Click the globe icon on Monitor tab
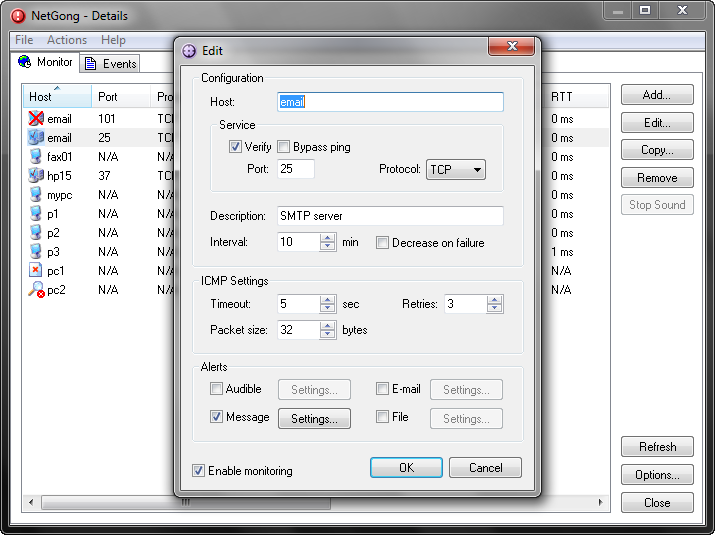 (x=25, y=62)
